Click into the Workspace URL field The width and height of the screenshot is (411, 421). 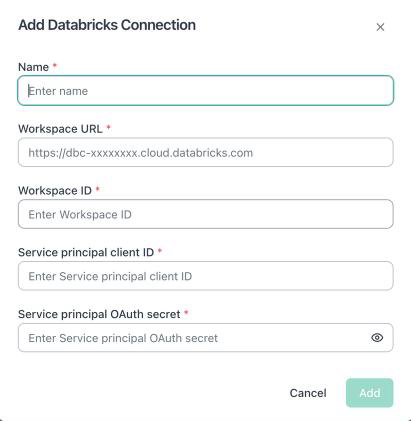(x=206, y=152)
